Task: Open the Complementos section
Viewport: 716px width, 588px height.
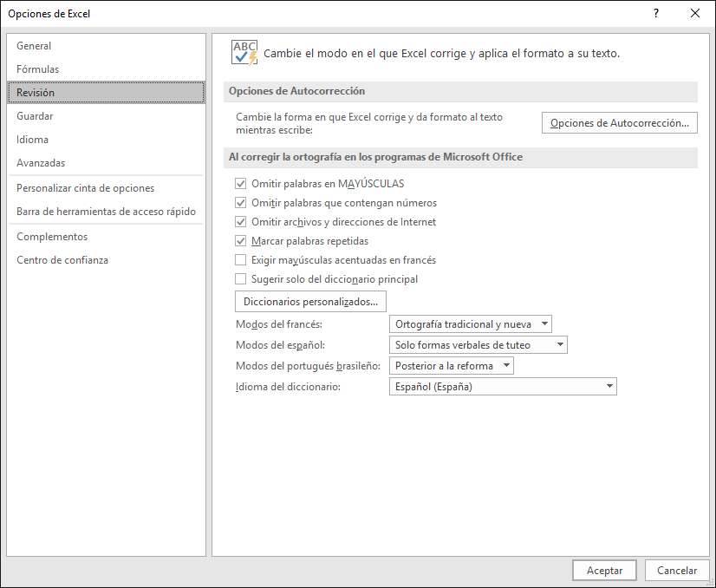Action: click(106, 237)
